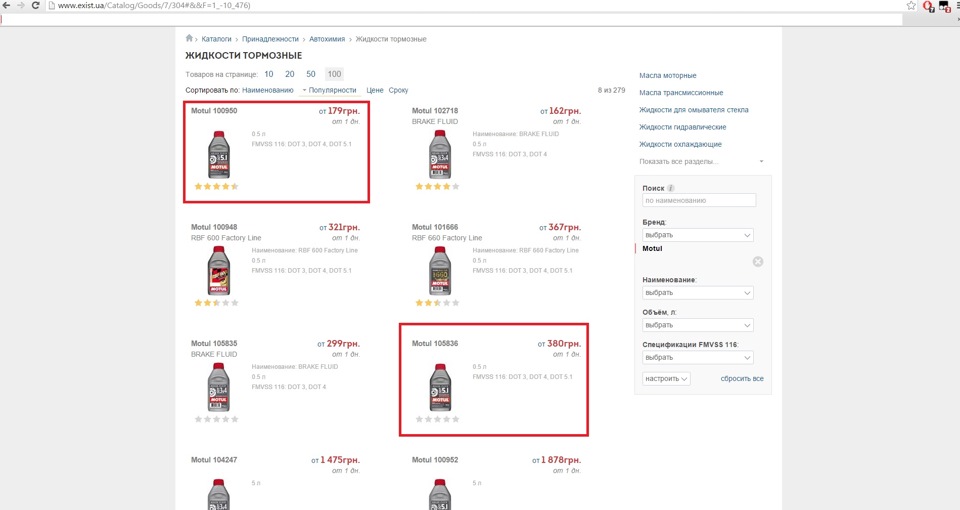The width and height of the screenshot is (960, 510).
Task: Open Масла моторные category
Action: [667, 75]
